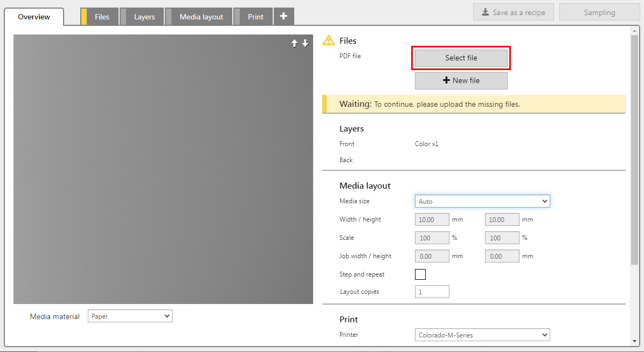644x352 pixels.
Task: Add a new tab with plus icon
Action: click(x=283, y=16)
